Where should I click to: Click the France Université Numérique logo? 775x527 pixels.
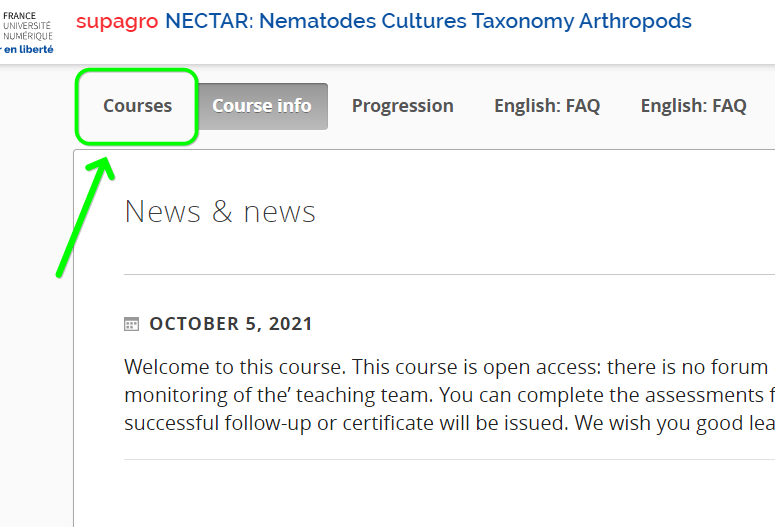(x=27, y=32)
